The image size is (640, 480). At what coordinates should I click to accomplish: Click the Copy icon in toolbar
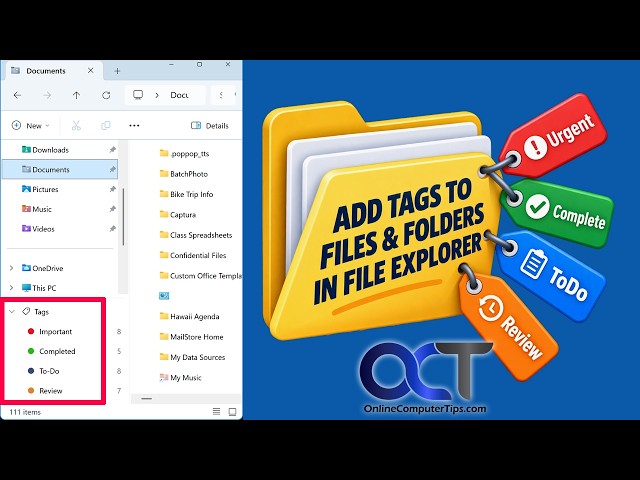tap(106, 125)
